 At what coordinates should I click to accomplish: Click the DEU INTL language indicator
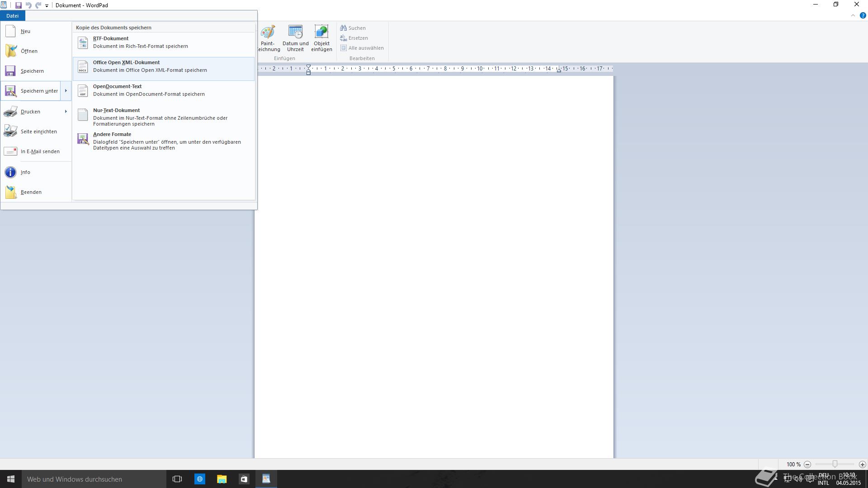[823, 479]
